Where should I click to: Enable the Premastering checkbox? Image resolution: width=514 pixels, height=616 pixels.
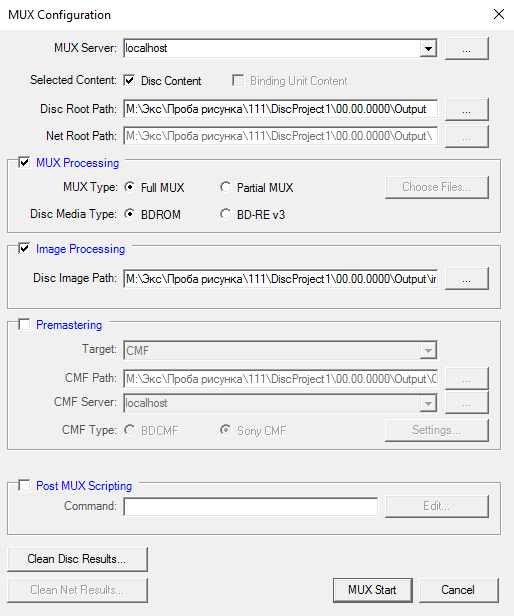[x=24, y=324]
